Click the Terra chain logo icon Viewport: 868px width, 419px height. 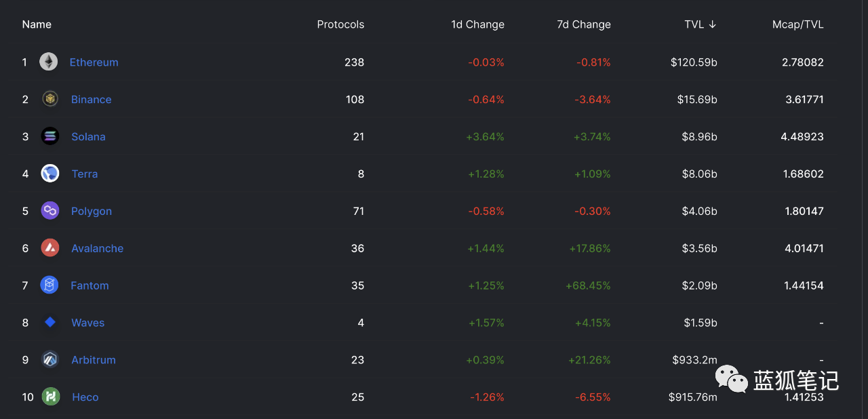[50, 174]
